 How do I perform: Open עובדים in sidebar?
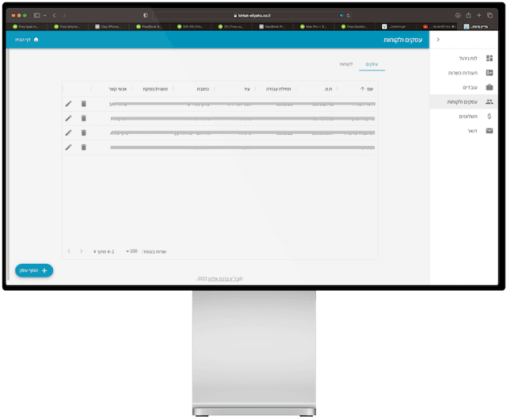coord(463,87)
